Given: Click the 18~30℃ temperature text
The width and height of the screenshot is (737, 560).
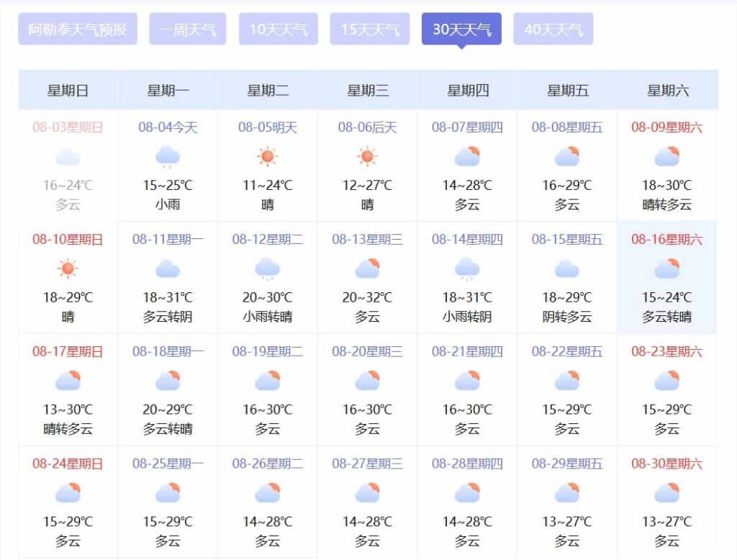Looking at the screenshot, I should pyautogui.click(x=667, y=185).
